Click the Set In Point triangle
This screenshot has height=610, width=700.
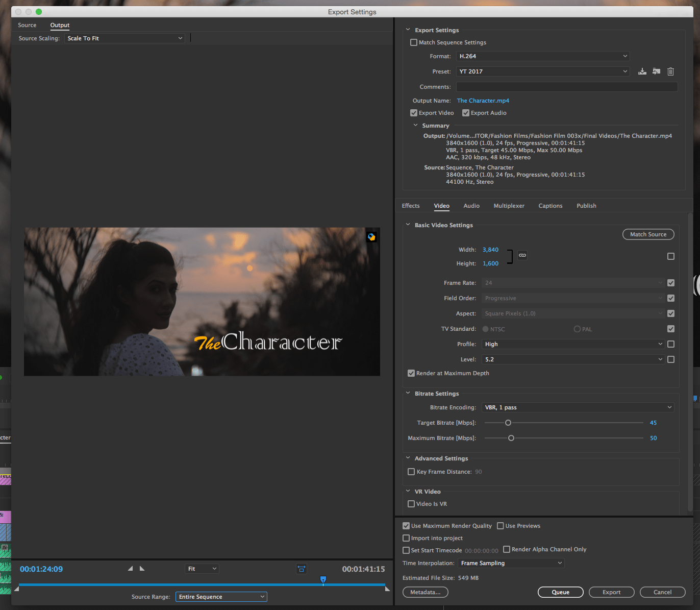(x=130, y=569)
